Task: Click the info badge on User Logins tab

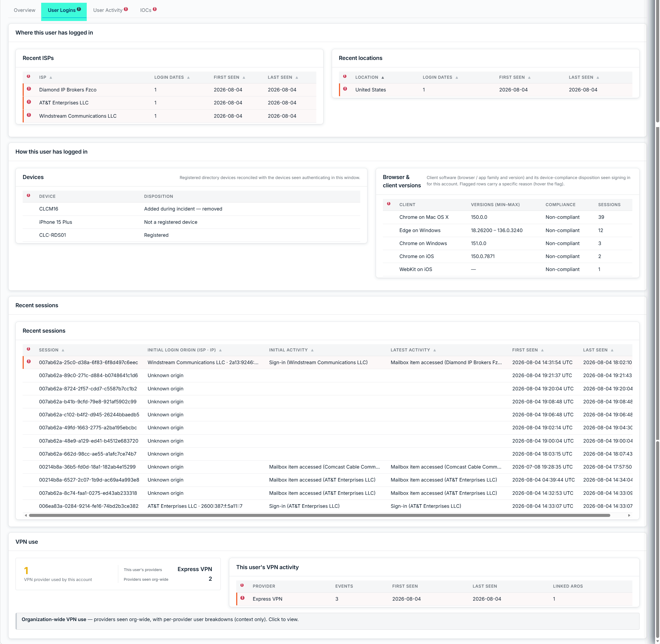Action: pyautogui.click(x=79, y=9)
